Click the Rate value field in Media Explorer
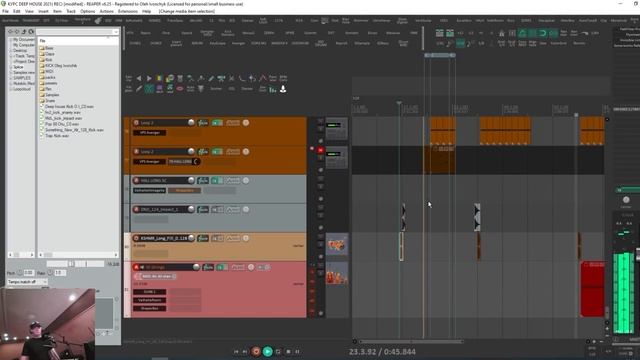This screenshot has width=640, height=360. point(60,272)
